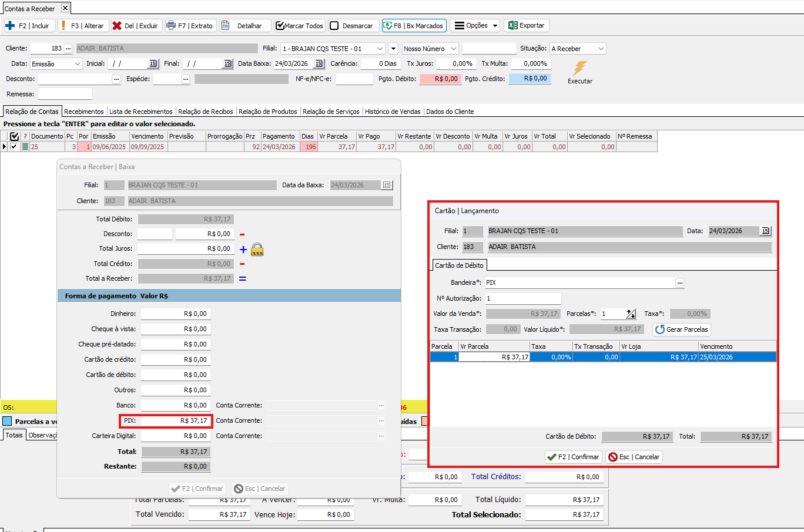Open the Histórico de Vendas tab
The image size is (804, 532).
(x=392, y=112)
